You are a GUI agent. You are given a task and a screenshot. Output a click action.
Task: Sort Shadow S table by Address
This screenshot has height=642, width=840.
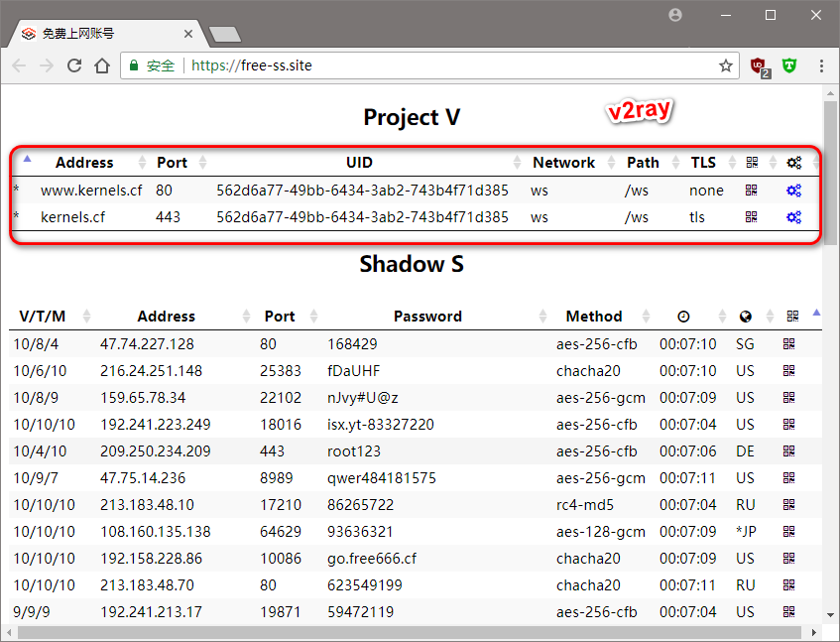tap(166, 317)
